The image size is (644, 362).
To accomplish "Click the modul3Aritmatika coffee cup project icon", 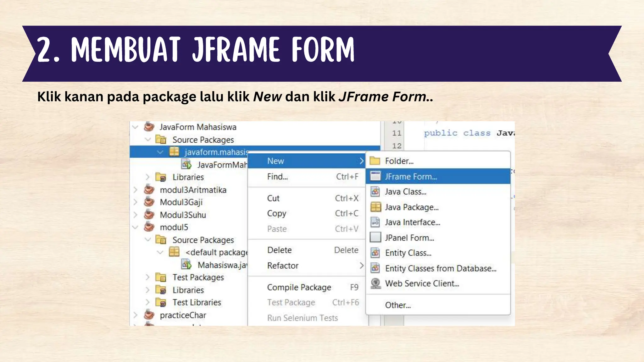I will [x=149, y=190].
